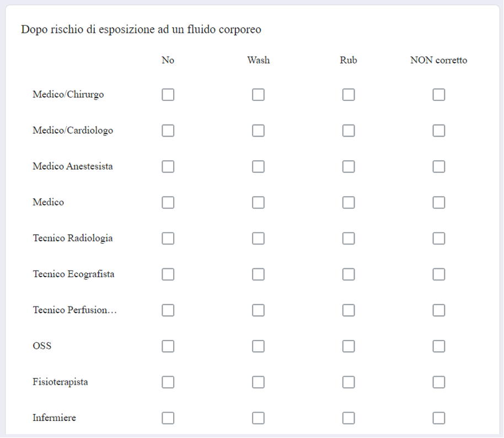
Task: Click the question title about fluido corporeo
Action: 141,30
